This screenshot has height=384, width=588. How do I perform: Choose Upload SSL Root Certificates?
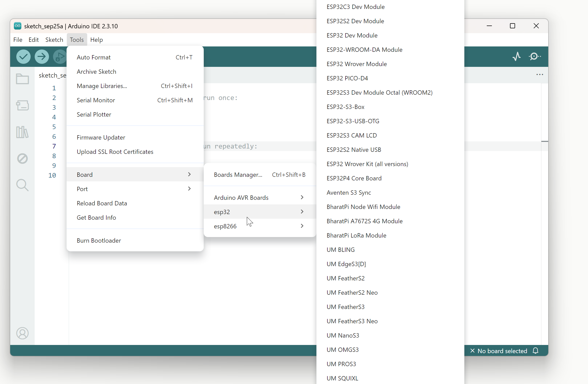click(x=135, y=152)
